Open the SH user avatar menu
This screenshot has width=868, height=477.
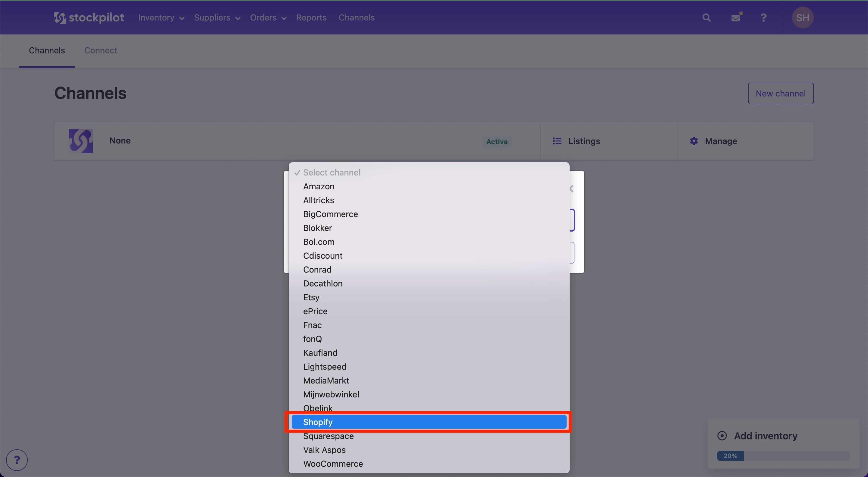coord(803,17)
